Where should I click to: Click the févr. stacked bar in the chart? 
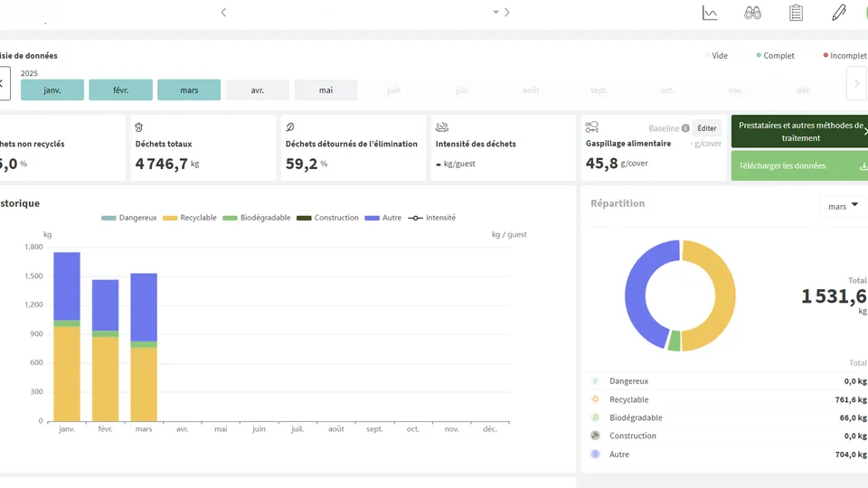pyautogui.click(x=105, y=351)
